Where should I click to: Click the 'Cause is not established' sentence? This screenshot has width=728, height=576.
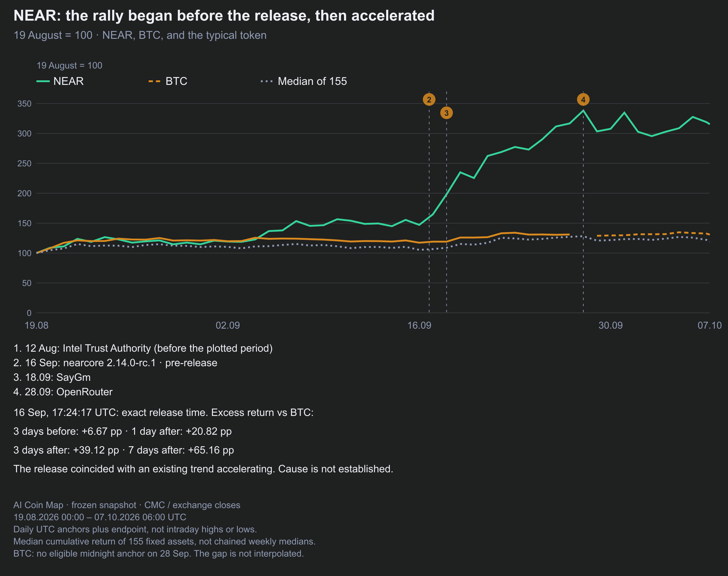[x=336, y=469]
